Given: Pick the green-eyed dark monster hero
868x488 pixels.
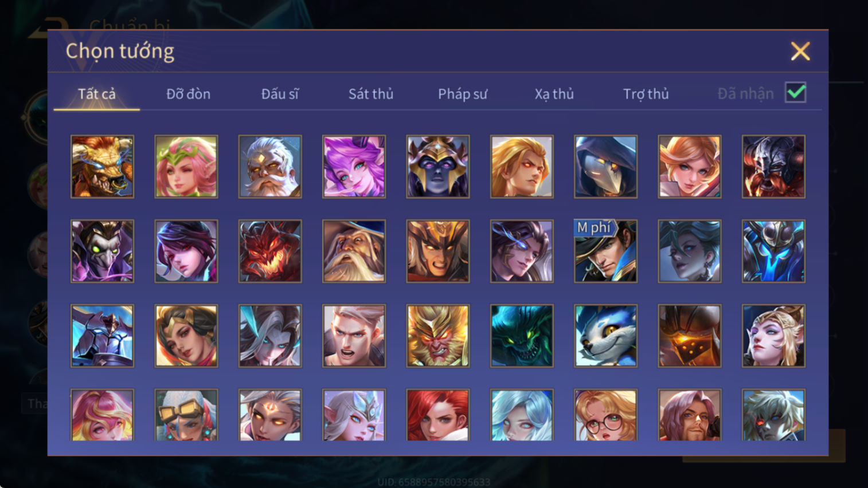Looking at the screenshot, I should tap(522, 336).
